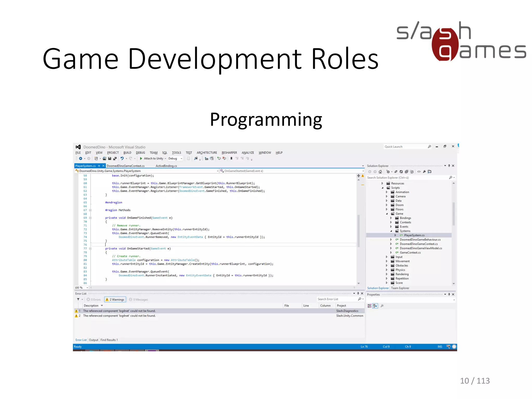Select first log4net warning row
The image size is (532, 399).
(219, 311)
